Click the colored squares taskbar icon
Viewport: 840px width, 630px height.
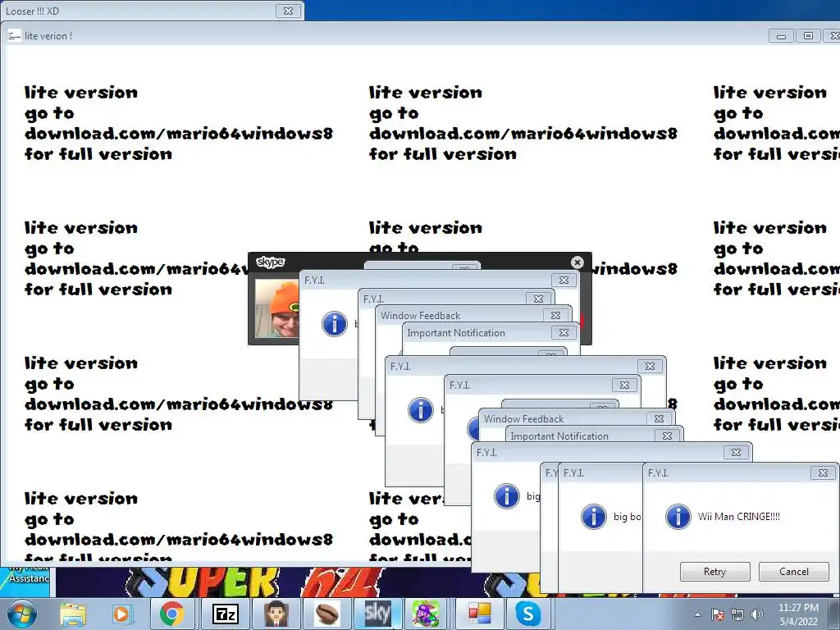479,614
